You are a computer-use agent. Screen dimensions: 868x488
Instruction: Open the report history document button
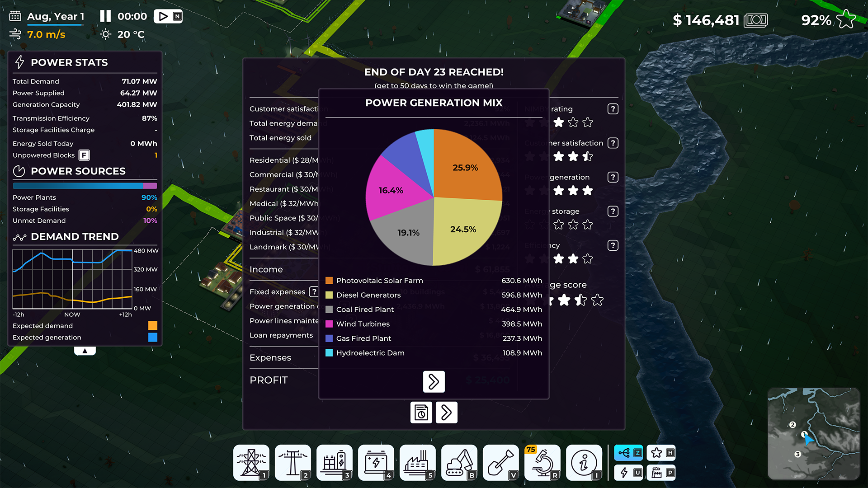(x=421, y=413)
